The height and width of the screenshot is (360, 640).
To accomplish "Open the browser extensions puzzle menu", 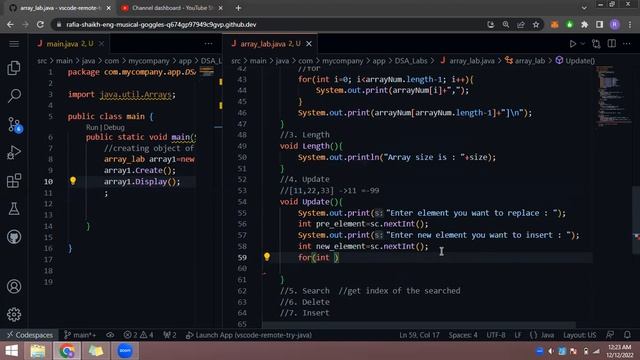I will (x=584, y=24).
